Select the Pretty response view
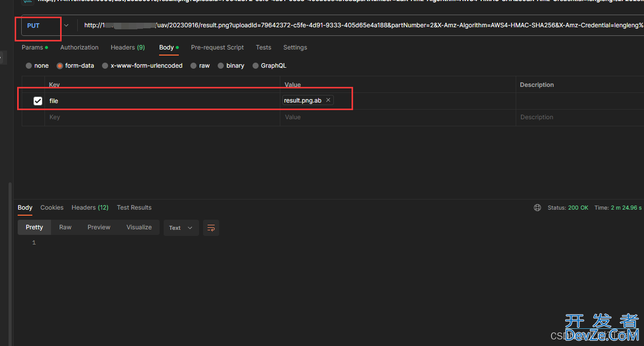 click(x=34, y=227)
